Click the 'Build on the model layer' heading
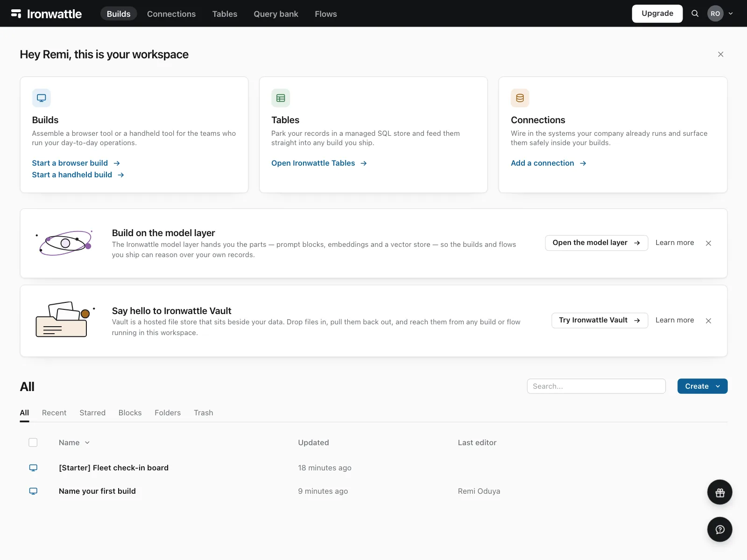 pyautogui.click(x=163, y=233)
